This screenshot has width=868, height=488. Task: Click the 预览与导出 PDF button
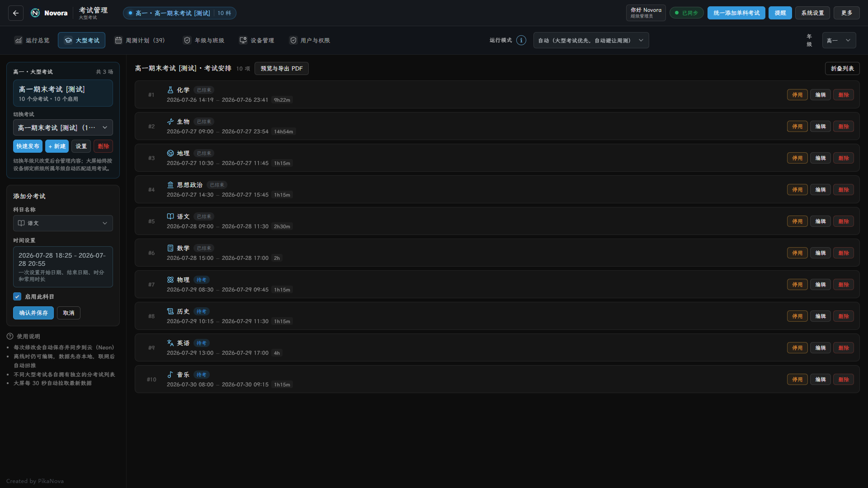(282, 68)
